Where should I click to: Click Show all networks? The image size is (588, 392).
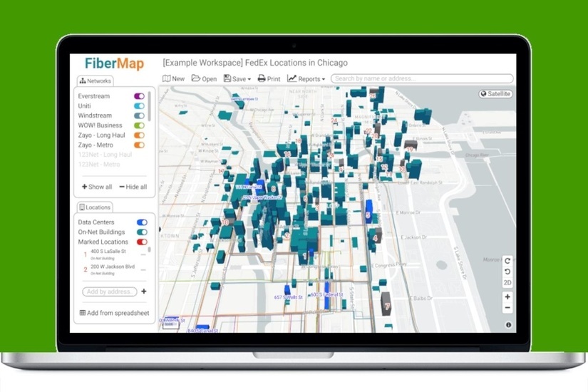pos(97,187)
